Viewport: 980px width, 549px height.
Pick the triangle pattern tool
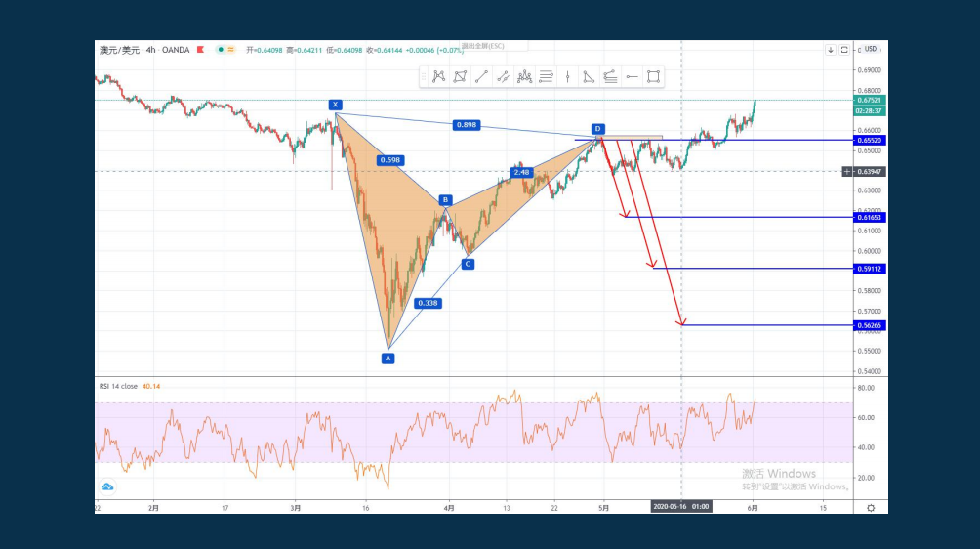(589, 76)
